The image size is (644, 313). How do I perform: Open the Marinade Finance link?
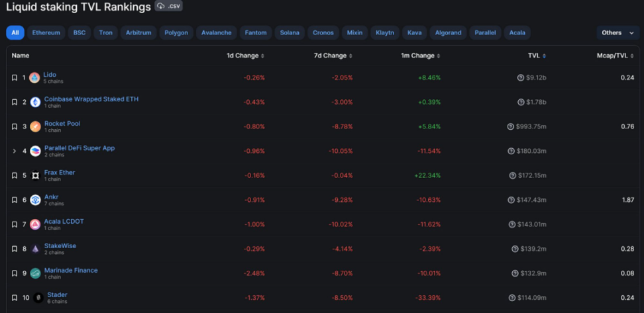(x=71, y=271)
